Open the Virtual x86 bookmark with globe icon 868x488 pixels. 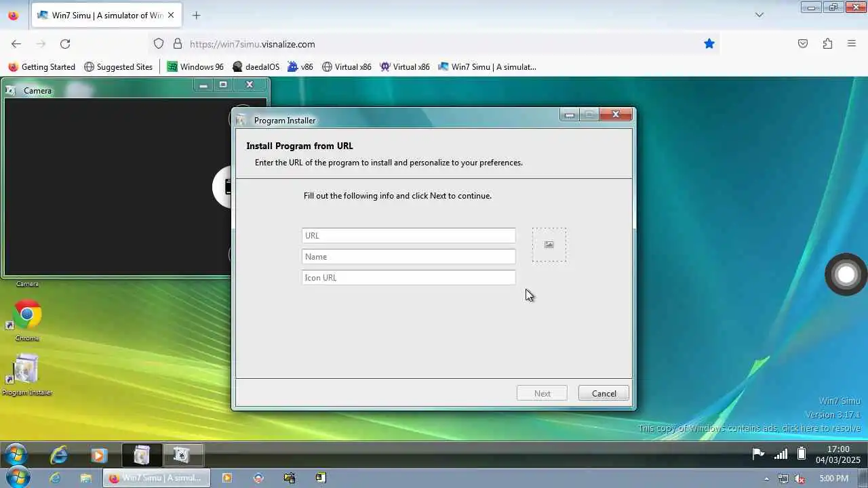coord(347,66)
